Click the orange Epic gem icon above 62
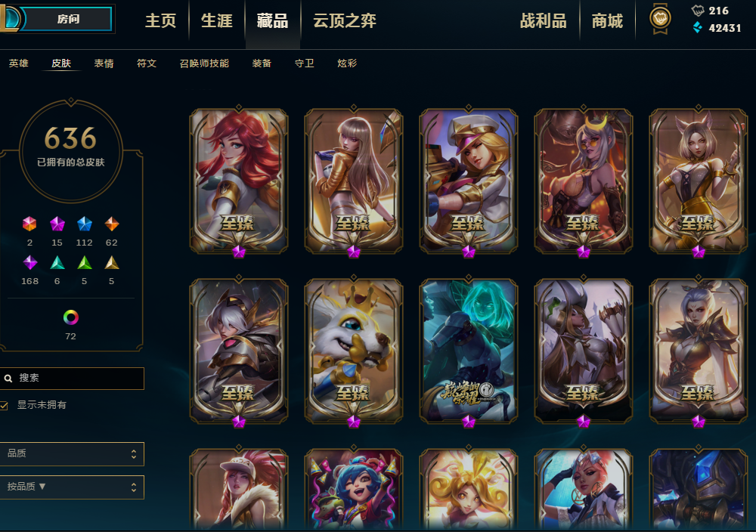 point(111,224)
